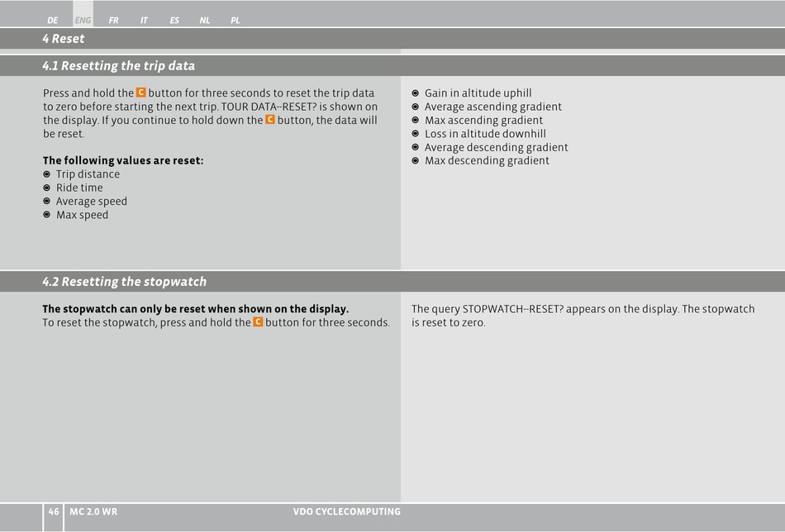Click the bullet icon beside 'Gain in altitude uphill'

coord(415,93)
